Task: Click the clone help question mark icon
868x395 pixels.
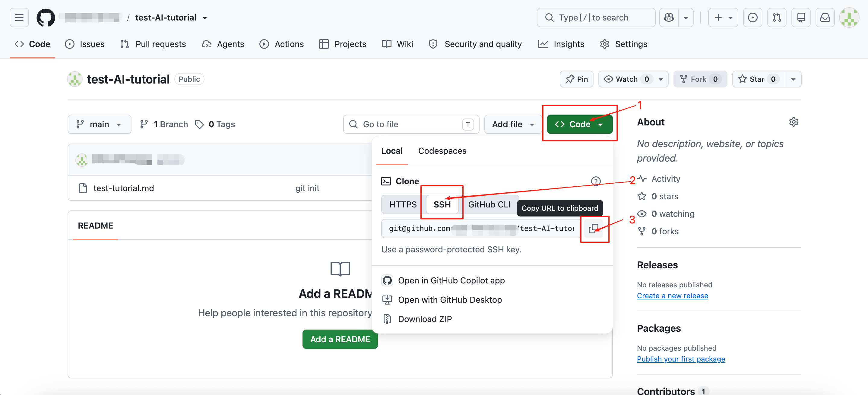Action: pyautogui.click(x=596, y=181)
